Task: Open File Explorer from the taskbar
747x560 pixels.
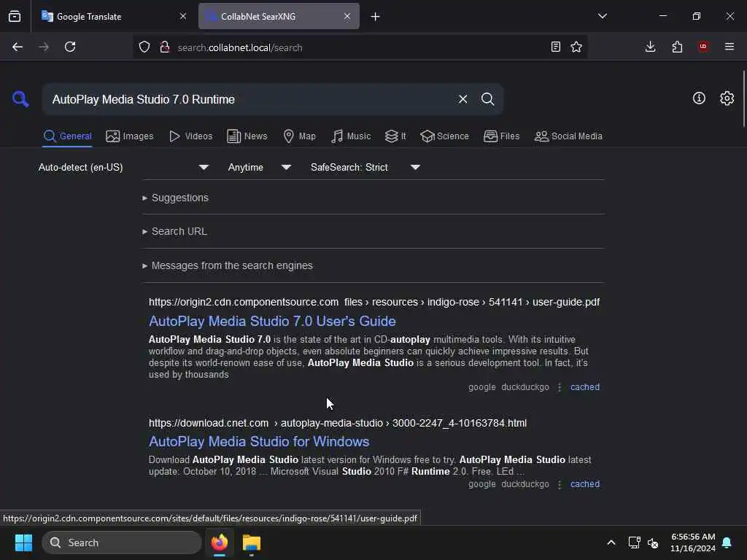Action: 252,542
